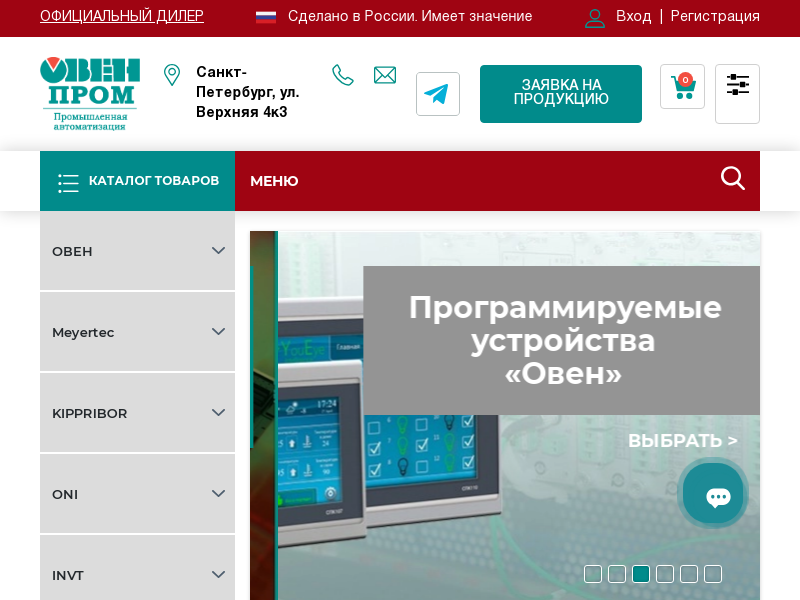The image size is (800, 600).
Task: Click Сделано в России slogan text
Action: tap(410, 16)
